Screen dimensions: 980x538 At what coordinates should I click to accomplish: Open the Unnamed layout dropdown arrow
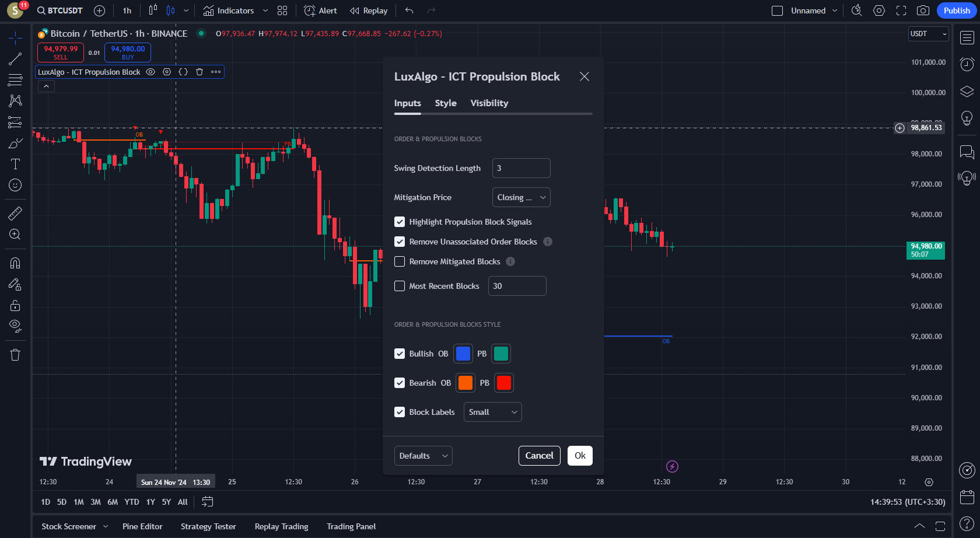(x=835, y=11)
